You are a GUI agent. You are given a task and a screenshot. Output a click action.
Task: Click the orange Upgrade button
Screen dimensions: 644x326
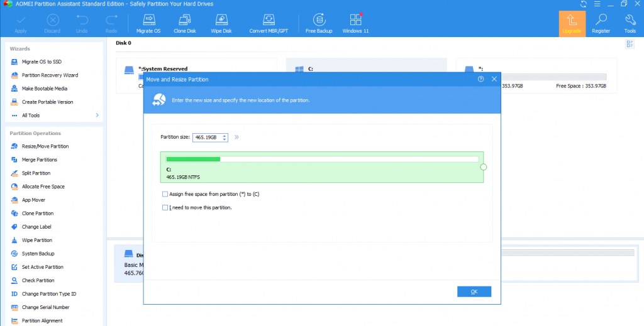click(572, 24)
